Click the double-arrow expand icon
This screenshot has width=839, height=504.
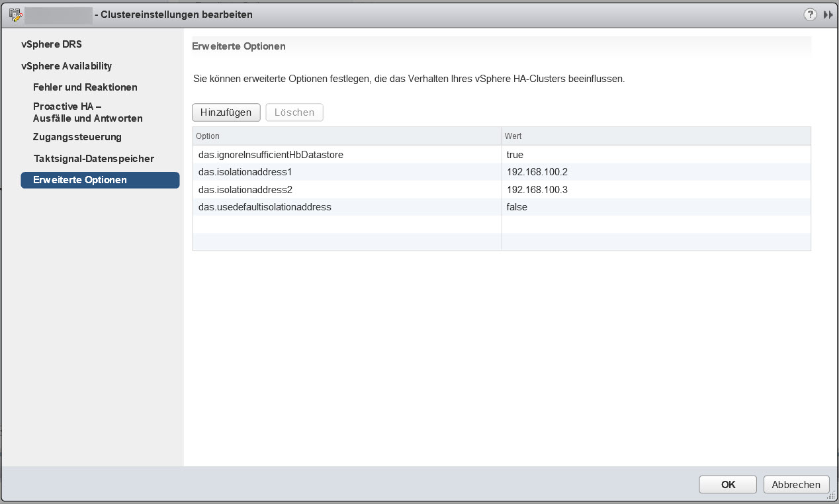(x=828, y=15)
